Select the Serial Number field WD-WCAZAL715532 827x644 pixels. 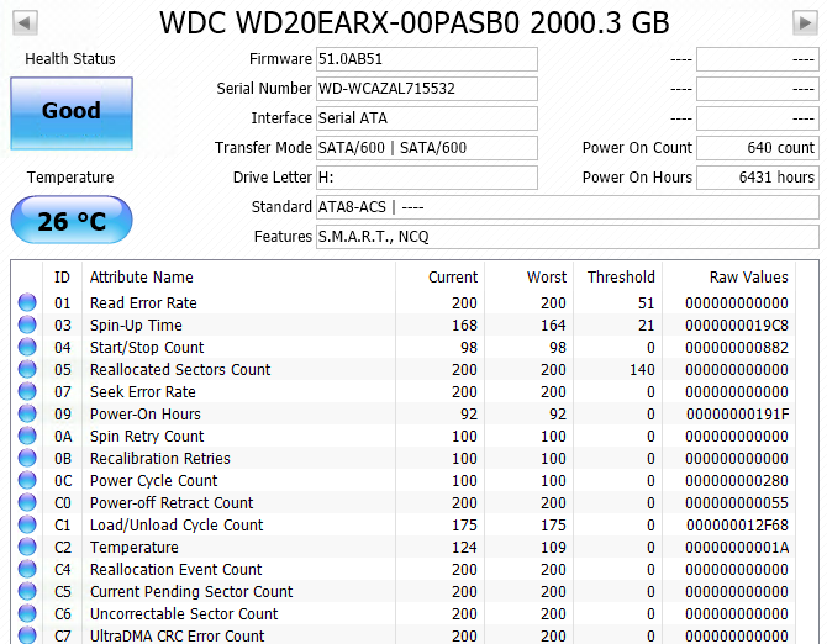click(x=426, y=89)
